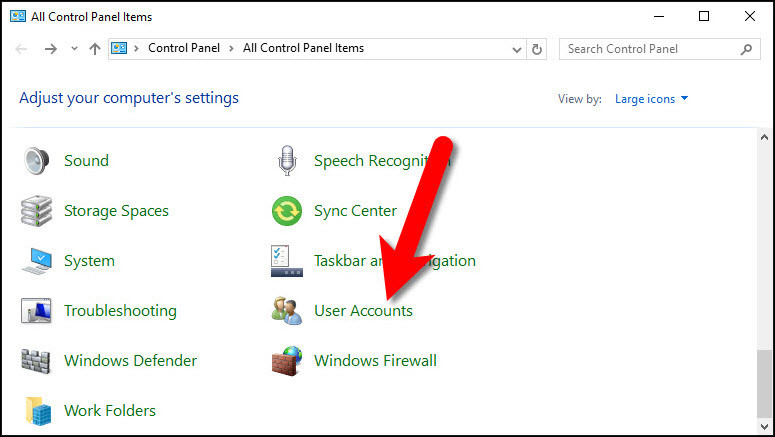
Task: Select All Control Panel Items breadcrumb
Action: [303, 48]
